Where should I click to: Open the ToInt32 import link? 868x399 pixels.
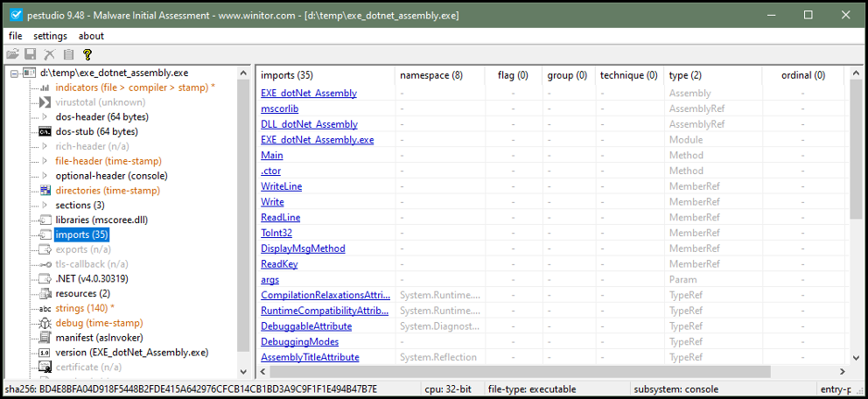coord(276,233)
